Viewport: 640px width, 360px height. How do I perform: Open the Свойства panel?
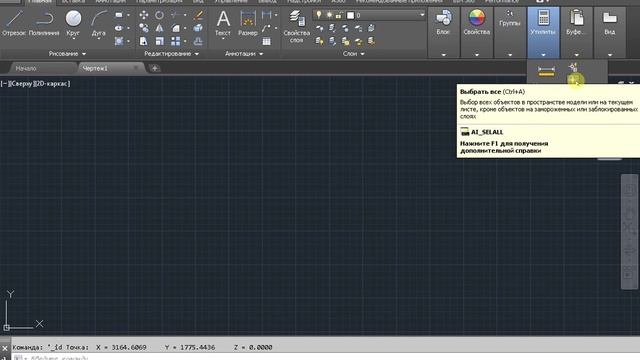tap(476, 32)
